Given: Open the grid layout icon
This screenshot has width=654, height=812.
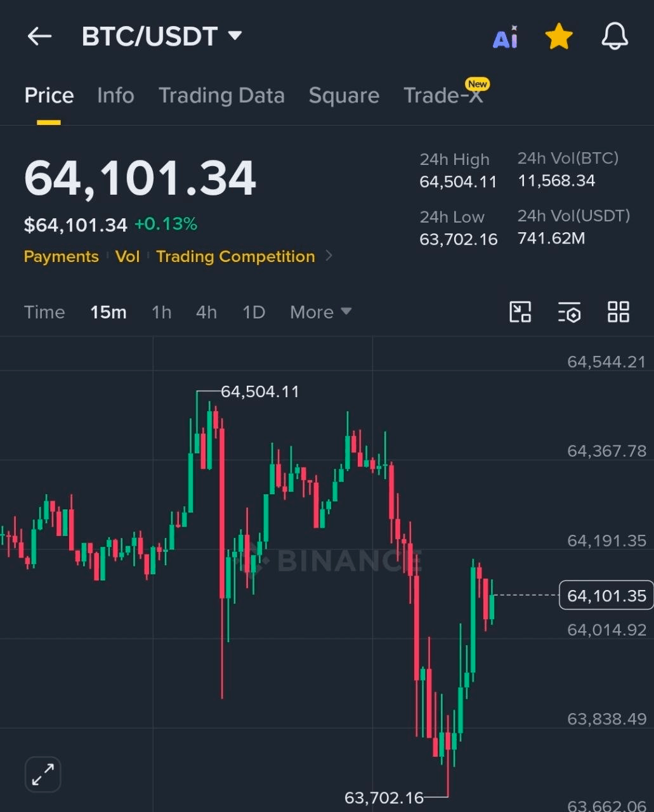Looking at the screenshot, I should click(x=618, y=312).
